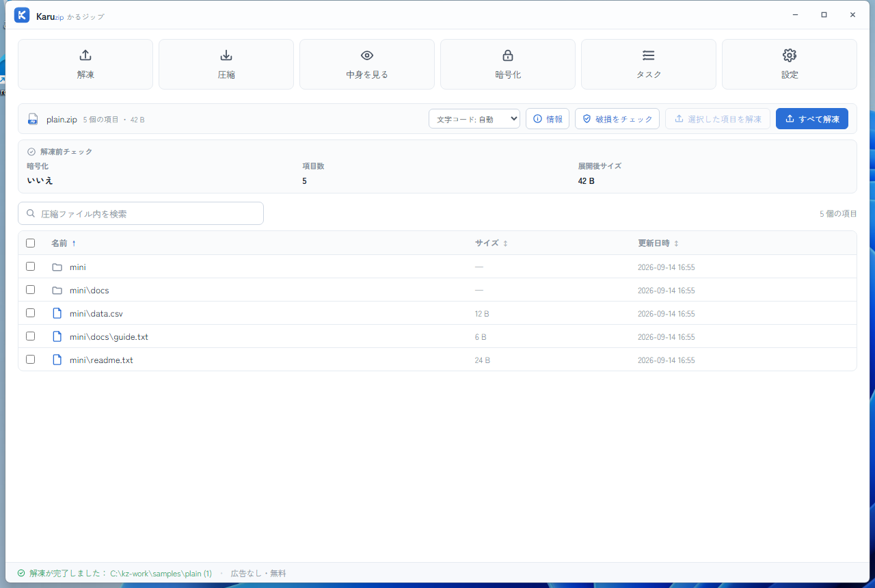This screenshot has height=588, width=875.
Task: Click the 圧縮ファイル内を検索 search field
Action: (141, 213)
